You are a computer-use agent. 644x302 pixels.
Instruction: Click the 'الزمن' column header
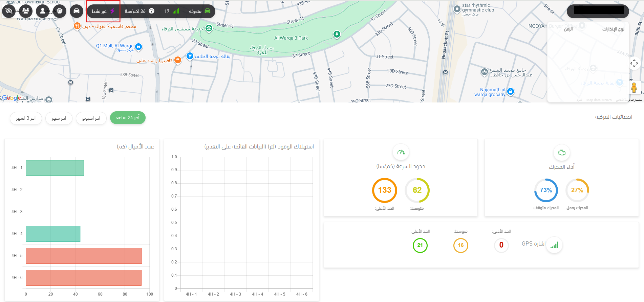[568, 29]
